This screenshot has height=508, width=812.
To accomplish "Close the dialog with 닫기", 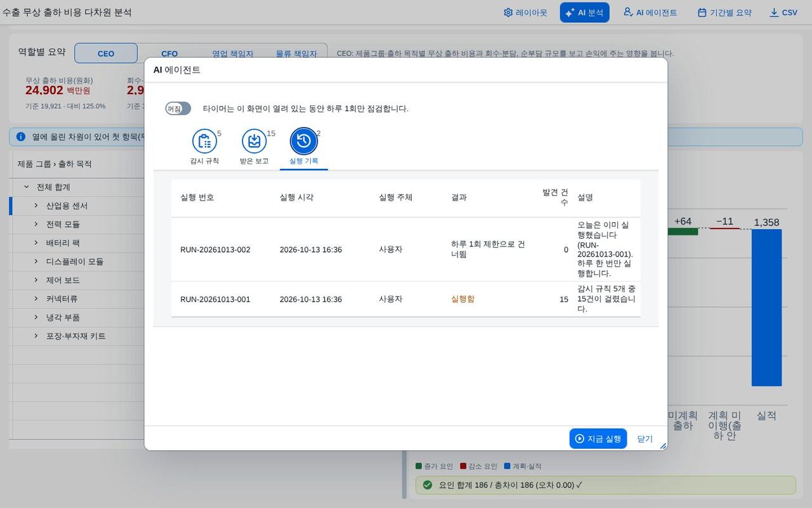I will click(x=645, y=439).
